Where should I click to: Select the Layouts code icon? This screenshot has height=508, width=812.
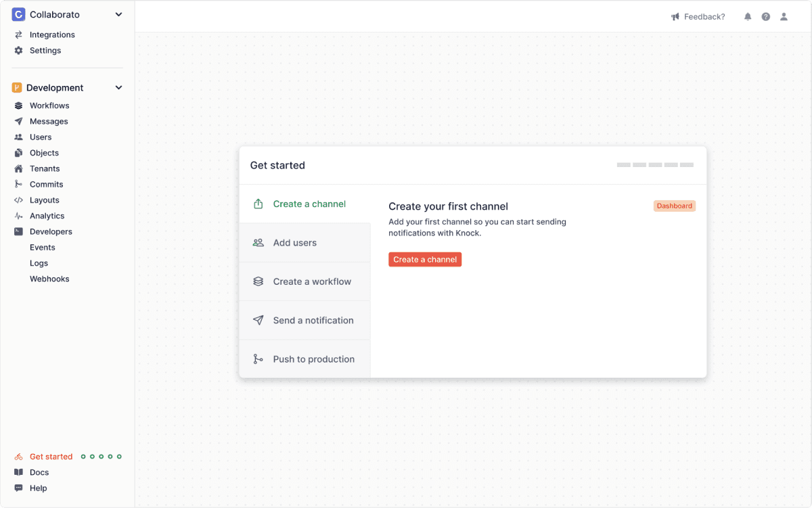(18, 200)
